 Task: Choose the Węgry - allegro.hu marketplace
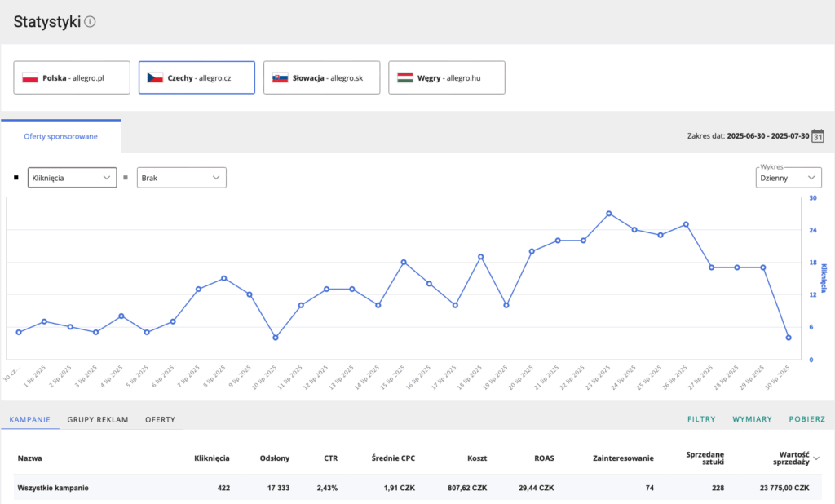[x=446, y=78]
